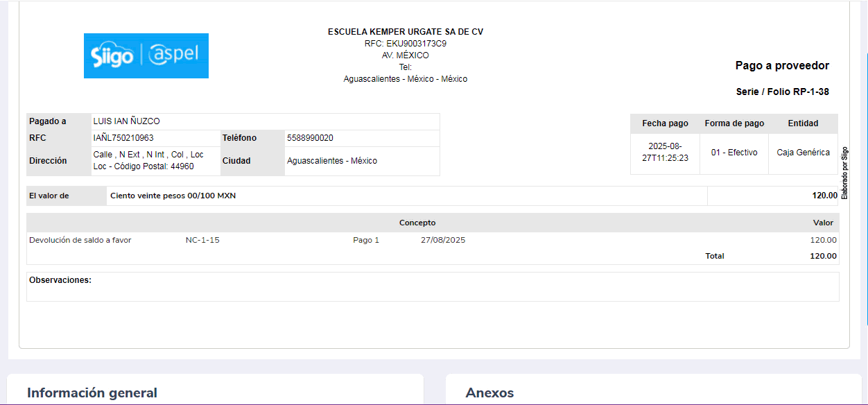Screen dimensions: 868x405
Task: Click the Siigo Aspel logo
Action: tap(146, 55)
